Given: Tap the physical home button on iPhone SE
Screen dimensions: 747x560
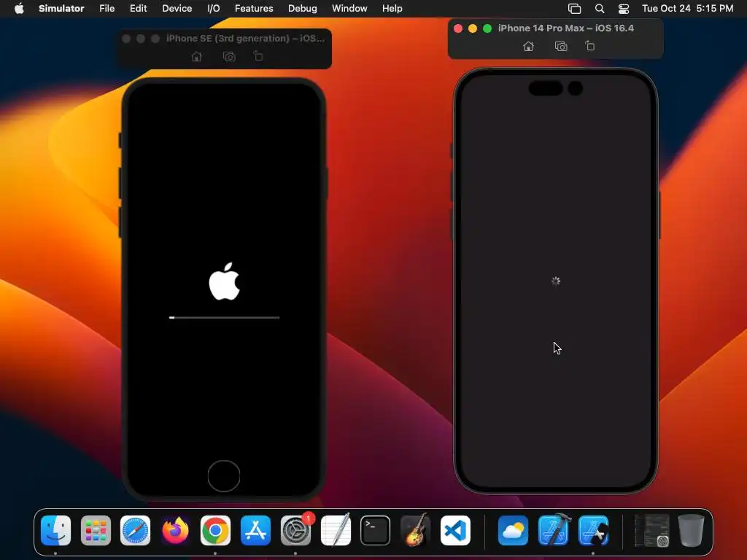Looking at the screenshot, I should pos(224,475).
